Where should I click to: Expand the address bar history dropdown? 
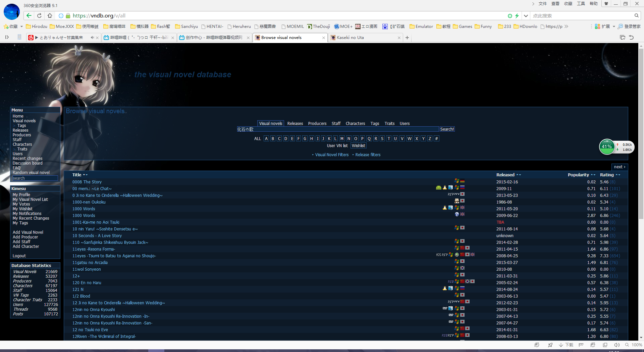526,16
